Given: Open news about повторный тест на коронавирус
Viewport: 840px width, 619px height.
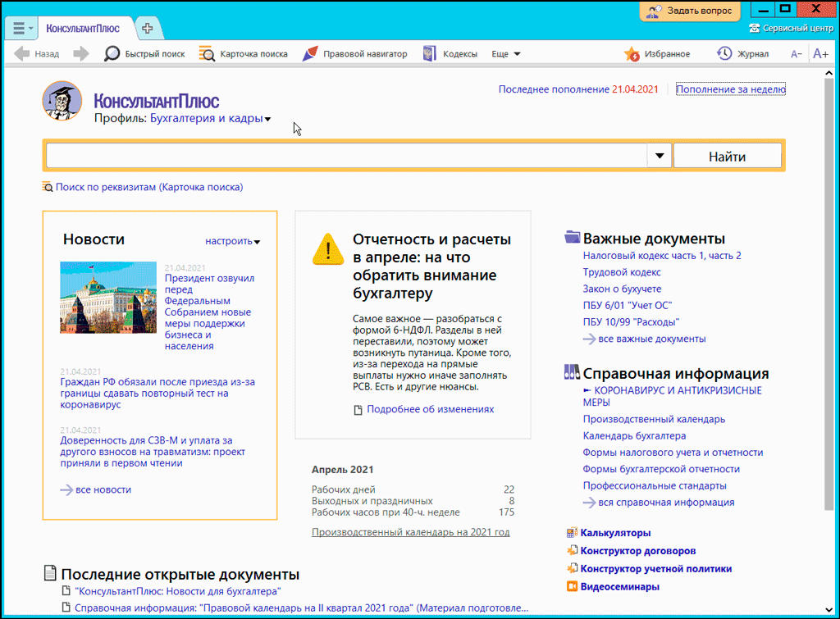Looking at the screenshot, I should (157, 393).
